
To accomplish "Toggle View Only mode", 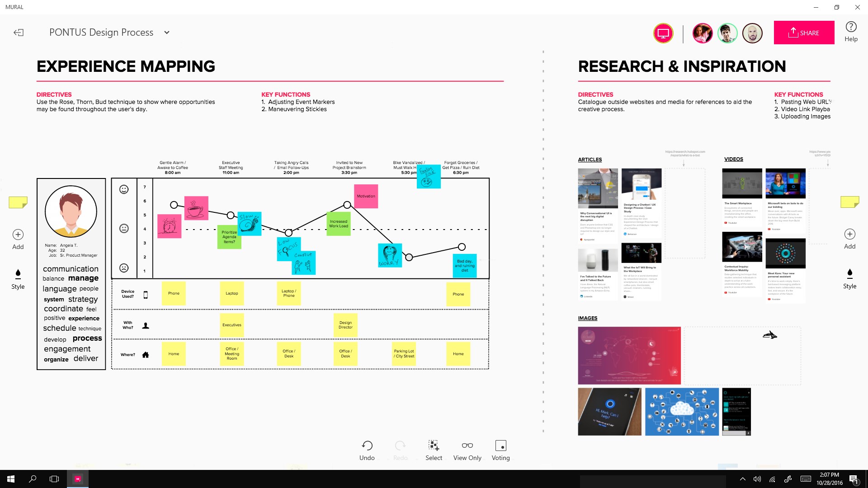I will coord(467,446).
